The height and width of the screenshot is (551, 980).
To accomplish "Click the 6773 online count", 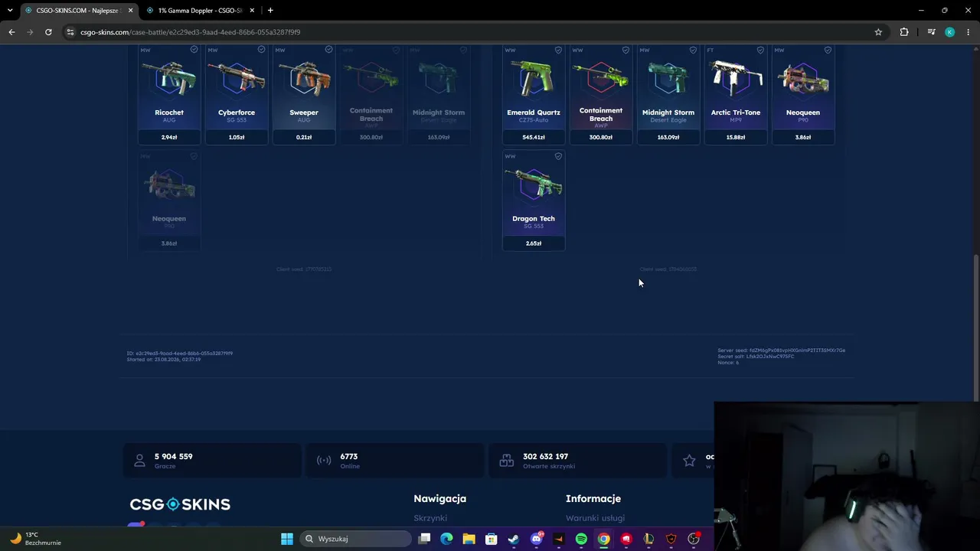I will 349,456.
